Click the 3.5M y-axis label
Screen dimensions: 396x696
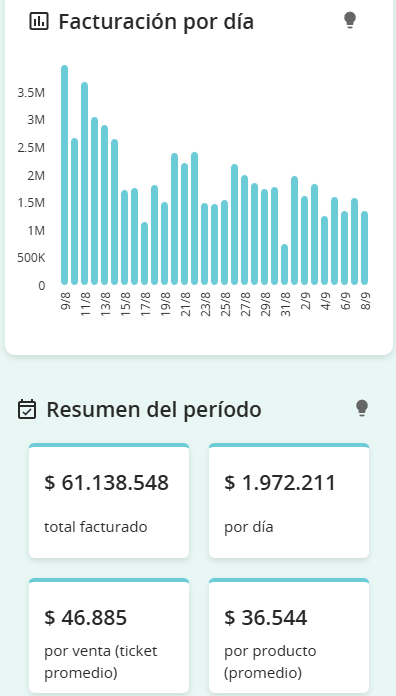pyautogui.click(x=31, y=93)
